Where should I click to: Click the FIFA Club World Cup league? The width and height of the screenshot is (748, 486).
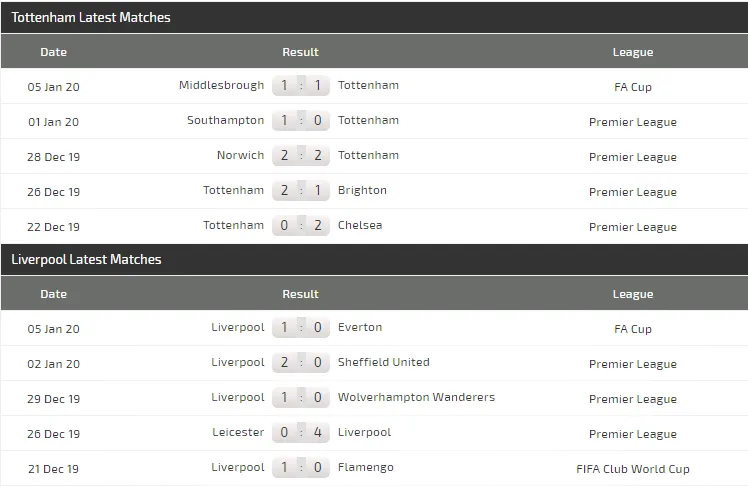pos(632,469)
